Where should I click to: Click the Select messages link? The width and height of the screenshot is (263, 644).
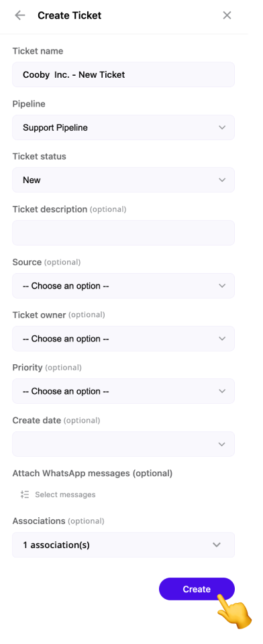65,494
